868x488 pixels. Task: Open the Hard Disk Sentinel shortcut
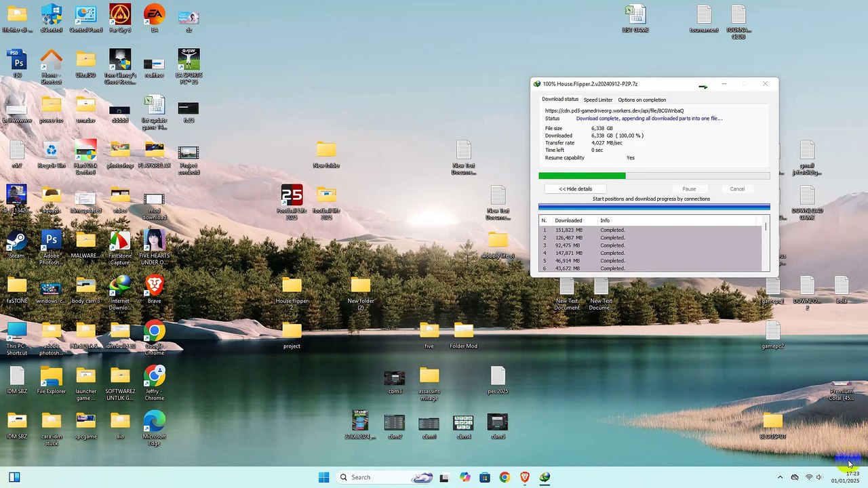click(85, 157)
